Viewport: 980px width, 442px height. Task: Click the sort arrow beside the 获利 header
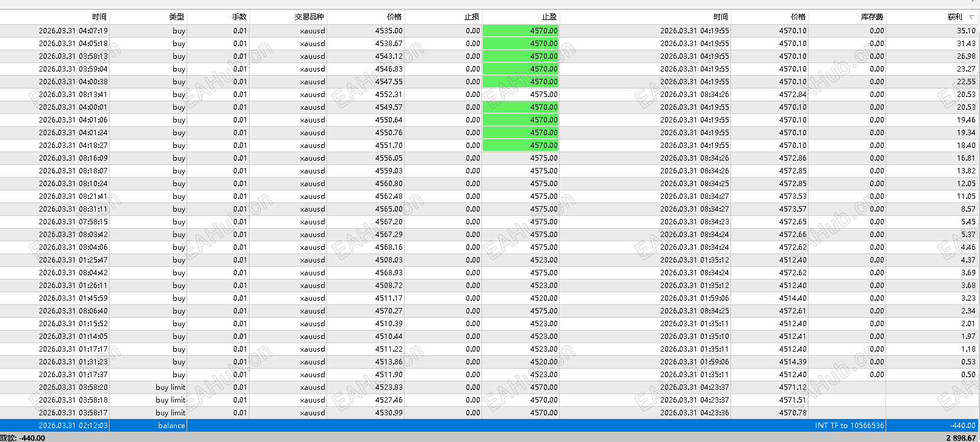coord(972,17)
